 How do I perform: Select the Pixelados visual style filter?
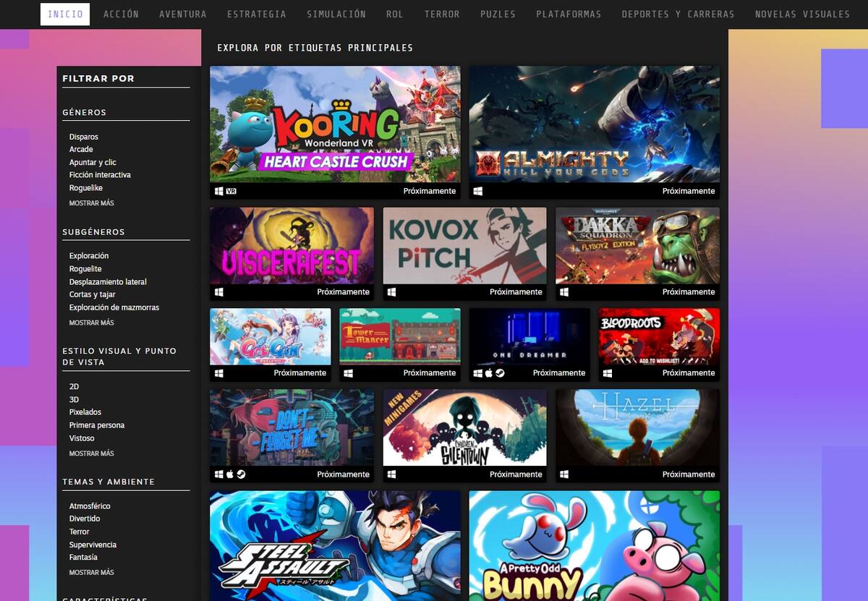pyautogui.click(x=85, y=412)
